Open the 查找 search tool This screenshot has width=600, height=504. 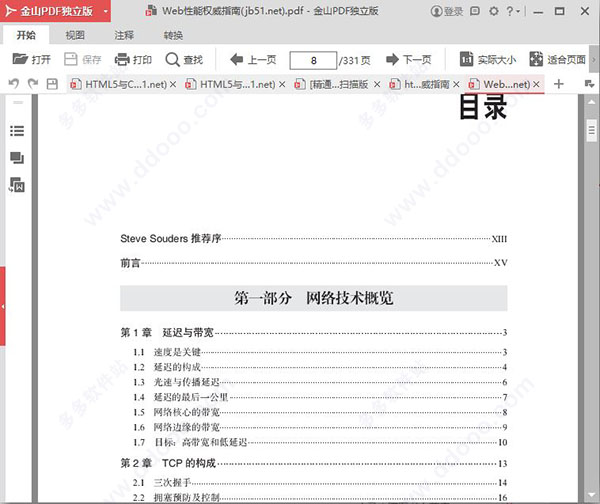(184, 59)
